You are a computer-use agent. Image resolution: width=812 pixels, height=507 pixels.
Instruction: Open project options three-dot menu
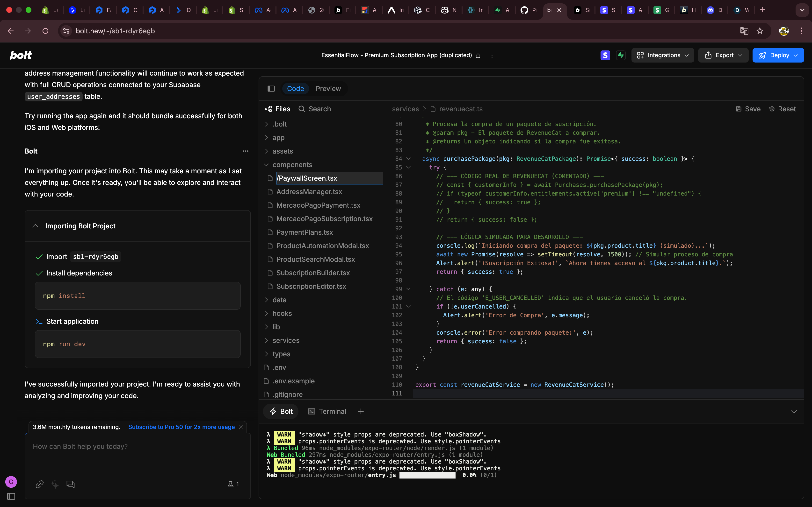492,55
